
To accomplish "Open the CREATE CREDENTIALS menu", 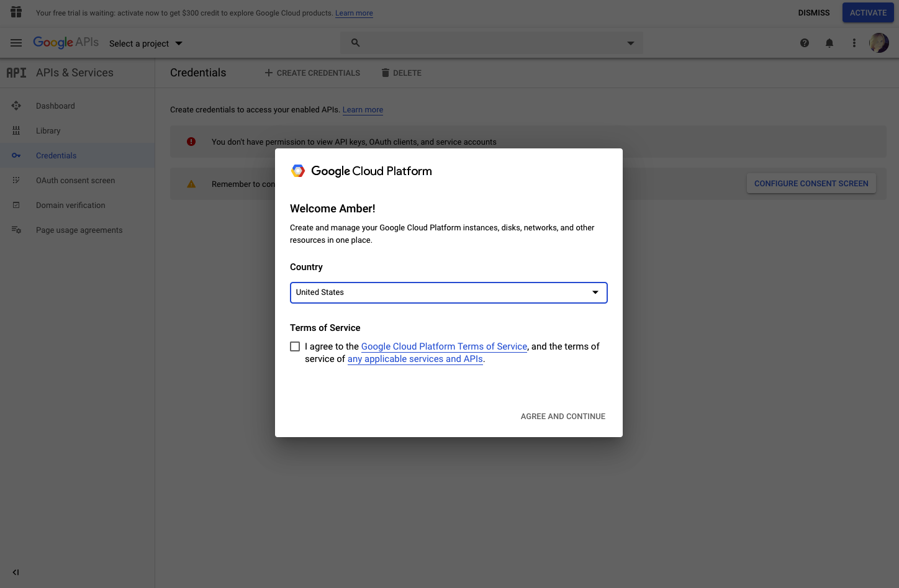I will [x=312, y=73].
